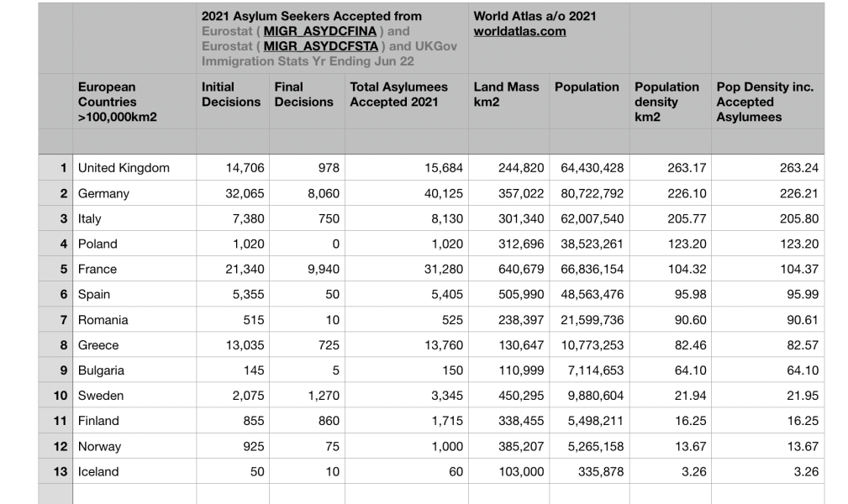Open the worldatlas.com link
The height and width of the screenshot is (504, 848).
(x=519, y=31)
